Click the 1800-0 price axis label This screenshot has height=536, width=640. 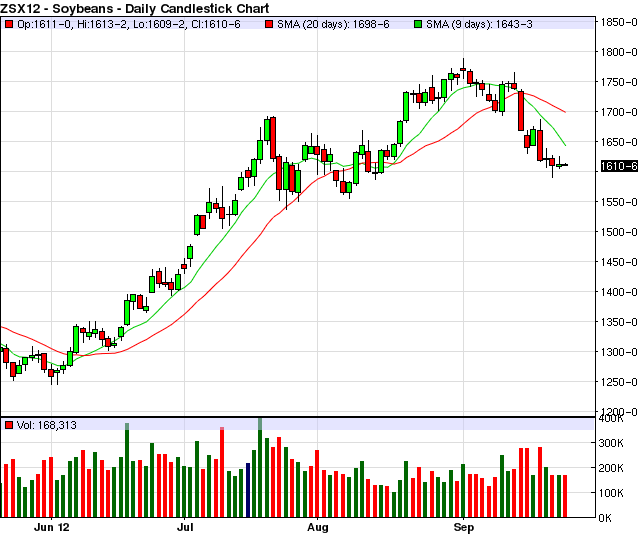click(619, 52)
